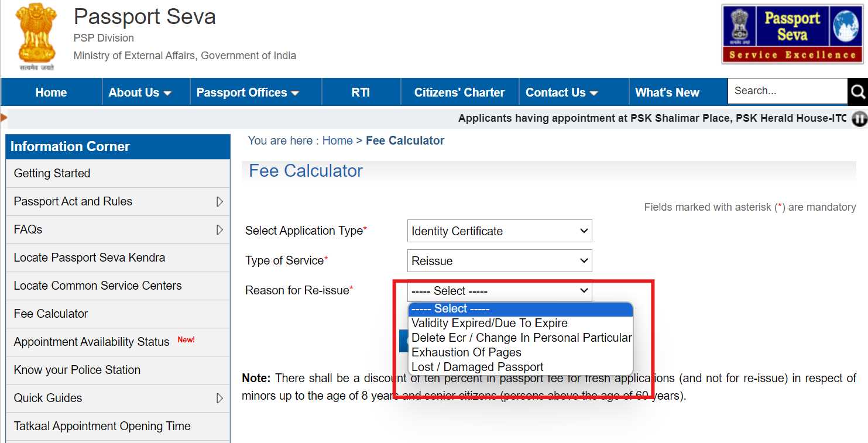This screenshot has width=868, height=443.
Task: Click the India national emblem logo
Action: pos(36,36)
